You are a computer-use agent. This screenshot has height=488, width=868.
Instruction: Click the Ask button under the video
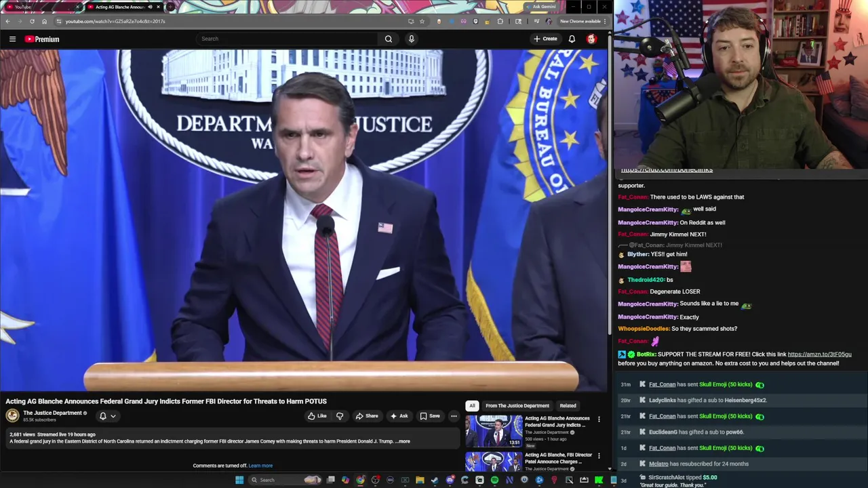(x=399, y=416)
